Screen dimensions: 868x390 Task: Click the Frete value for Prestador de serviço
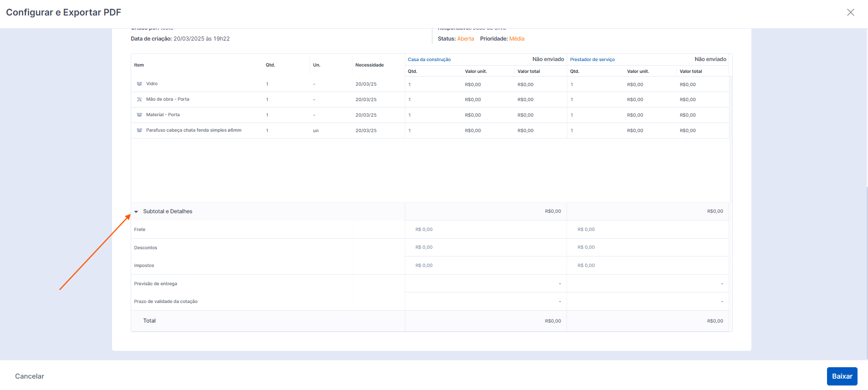click(x=586, y=230)
